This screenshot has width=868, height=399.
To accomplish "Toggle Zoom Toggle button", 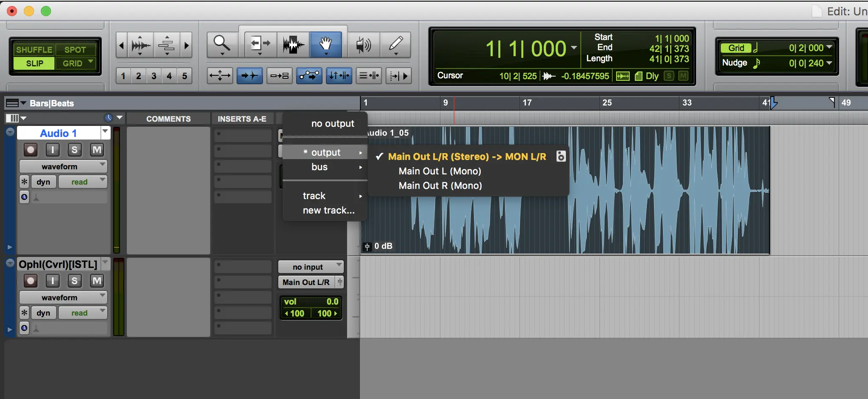I will 220,76.
